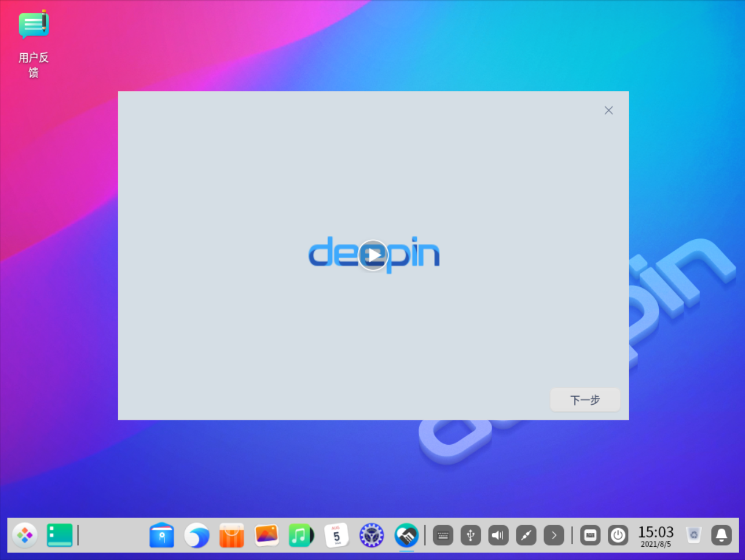Click the keyboard layout icon beside power
This screenshot has height=560, width=745.
tap(590, 535)
